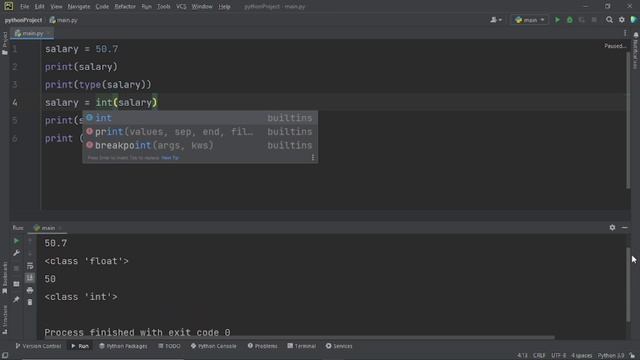Click the Run output vertical scrollbar
The height and width of the screenshot is (360, 640).
pyautogui.click(x=628, y=284)
